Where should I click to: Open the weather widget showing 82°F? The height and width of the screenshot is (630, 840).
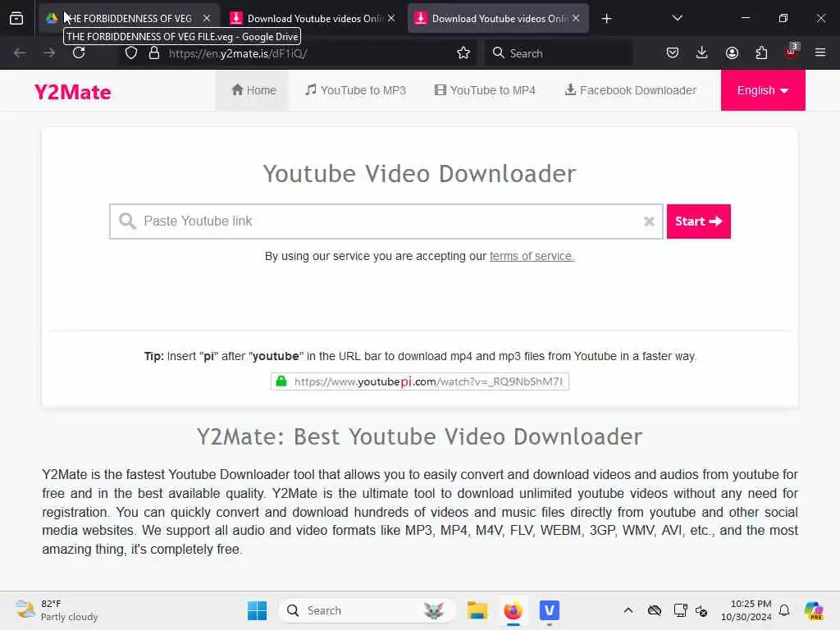[x=57, y=610]
